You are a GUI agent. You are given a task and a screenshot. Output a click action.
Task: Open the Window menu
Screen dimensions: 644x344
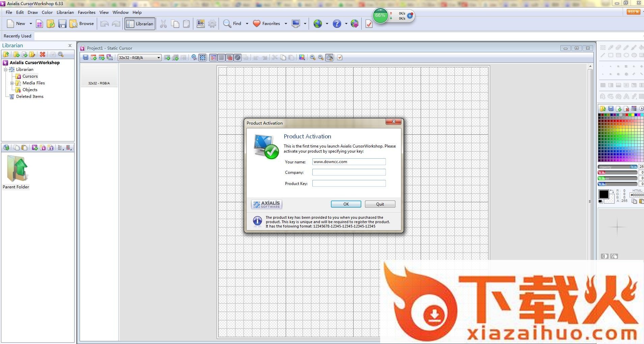point(120,12)
